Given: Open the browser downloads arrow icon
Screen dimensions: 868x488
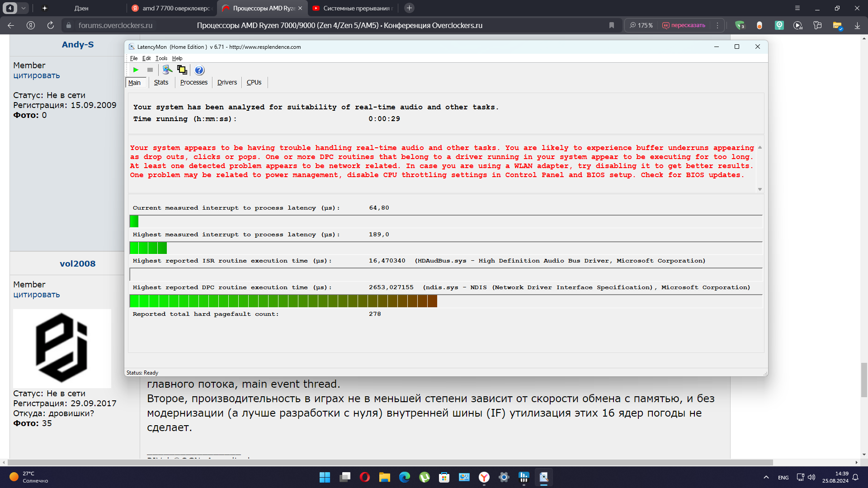Looking at the screenshot, I should [857, 25].
